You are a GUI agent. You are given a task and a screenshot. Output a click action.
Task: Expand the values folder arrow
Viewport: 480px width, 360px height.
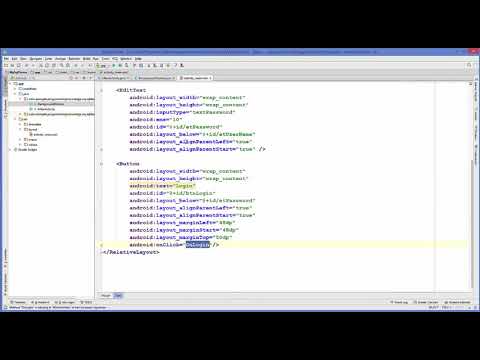pos(20,145)
